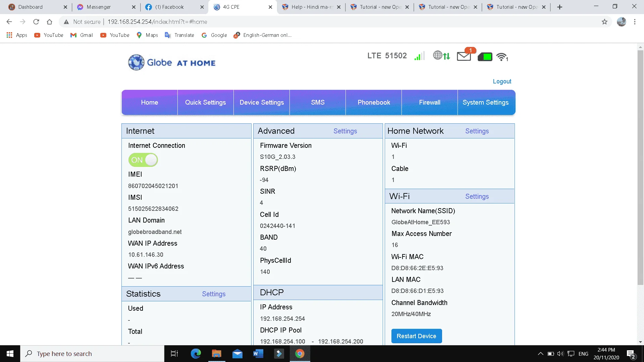
Task: Check the LTE signal strength bars icon
Action: pyautogui.click(x=419, y=56)
